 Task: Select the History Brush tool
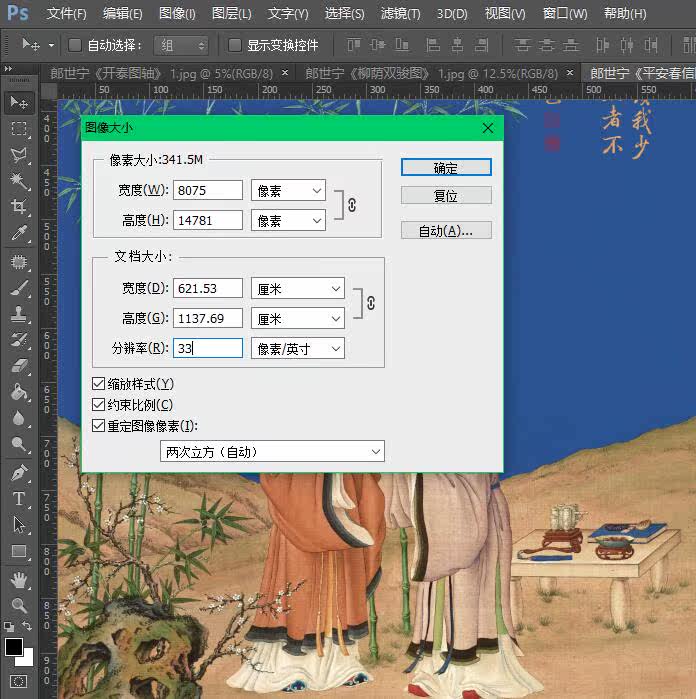point(19,340)
